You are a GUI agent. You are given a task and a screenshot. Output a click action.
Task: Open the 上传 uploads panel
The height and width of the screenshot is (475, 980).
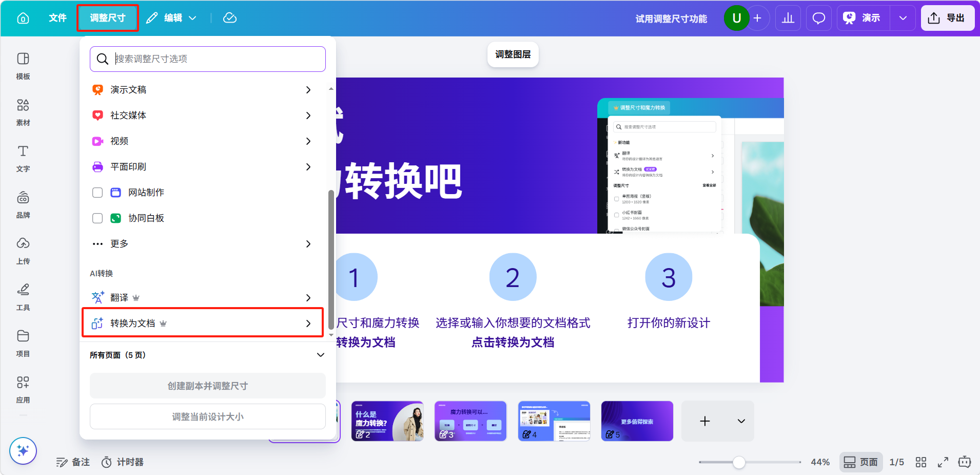(23, 251)
